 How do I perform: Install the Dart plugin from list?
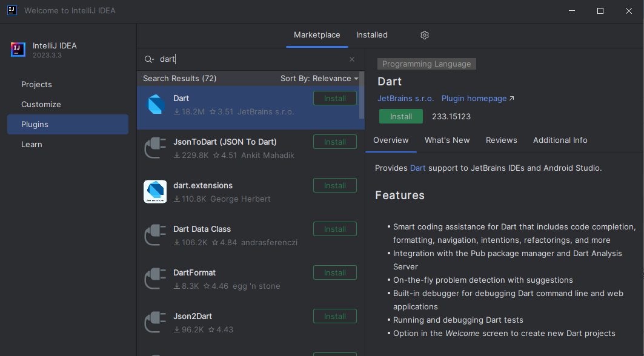point(335,99)
